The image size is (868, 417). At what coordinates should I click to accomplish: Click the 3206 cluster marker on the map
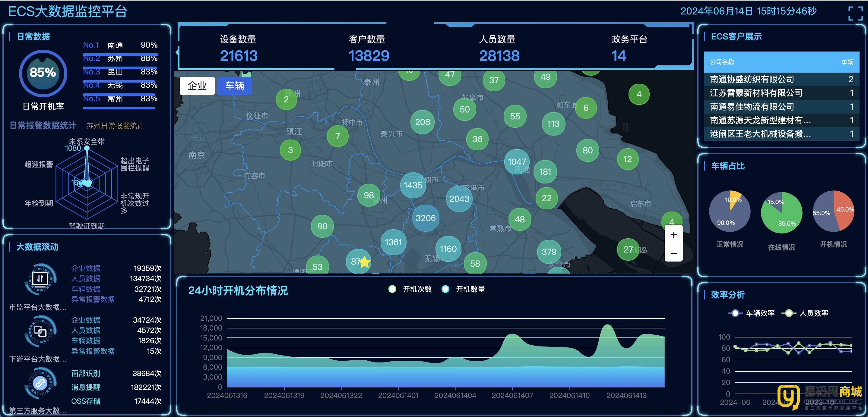(x=425, y=218)
